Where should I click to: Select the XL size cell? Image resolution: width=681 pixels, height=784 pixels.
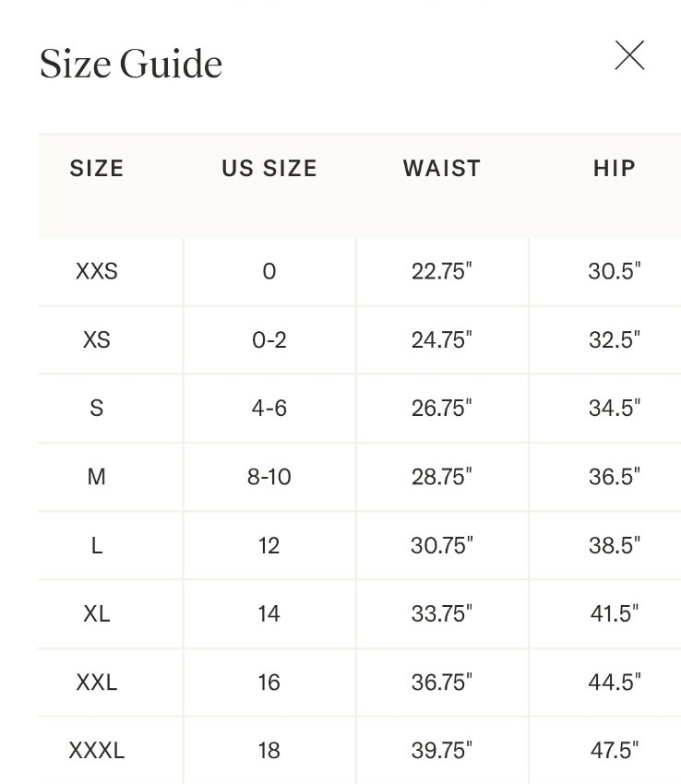97,613
